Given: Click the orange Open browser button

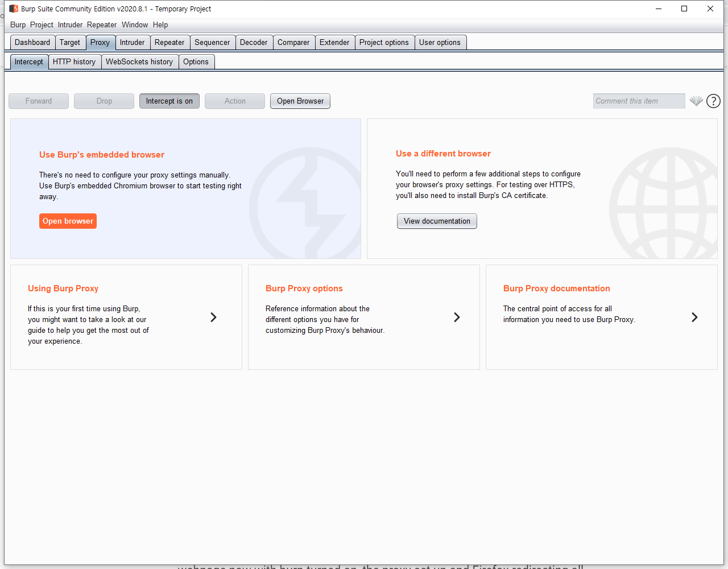Looking at the screenshot, I should pyautogui.click(x=68, y=221).
